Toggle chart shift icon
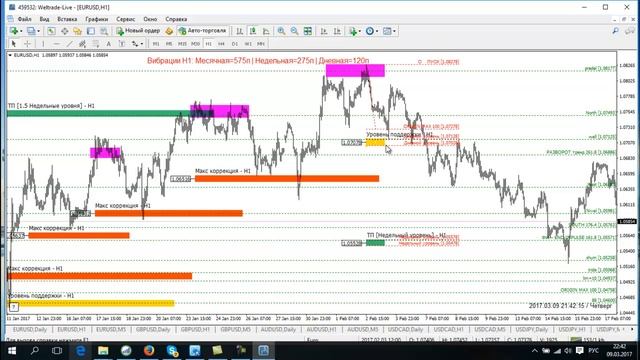Viewport: 640px width, 360px height. (337, 31)
